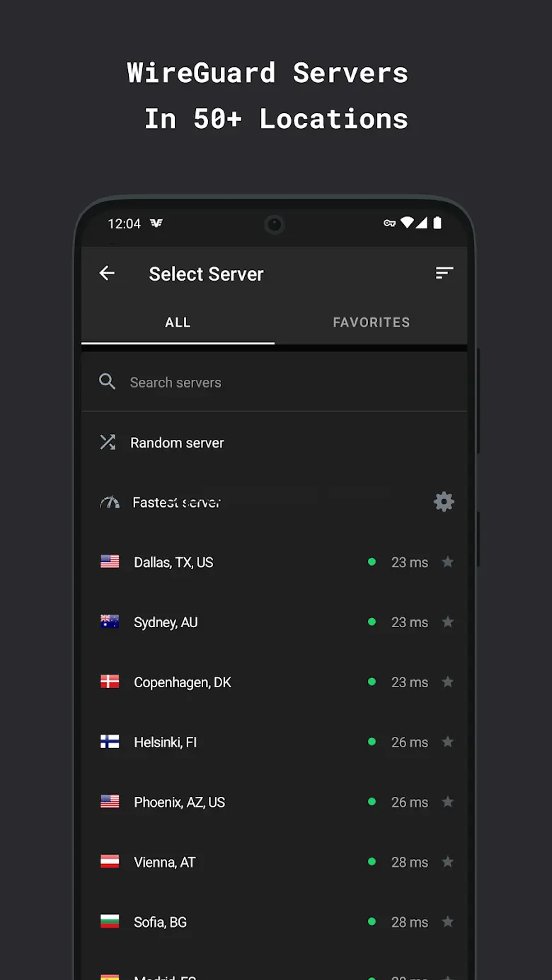Switch to the Favorites tab
Viewport: 552px width, 980px height.
pos(371,322)
